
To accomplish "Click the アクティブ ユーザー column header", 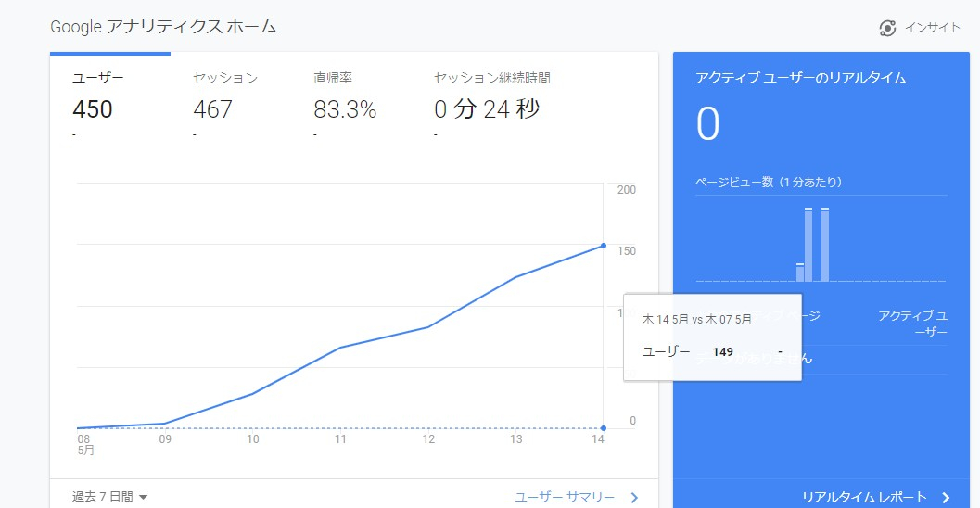I will coord(912,324).
